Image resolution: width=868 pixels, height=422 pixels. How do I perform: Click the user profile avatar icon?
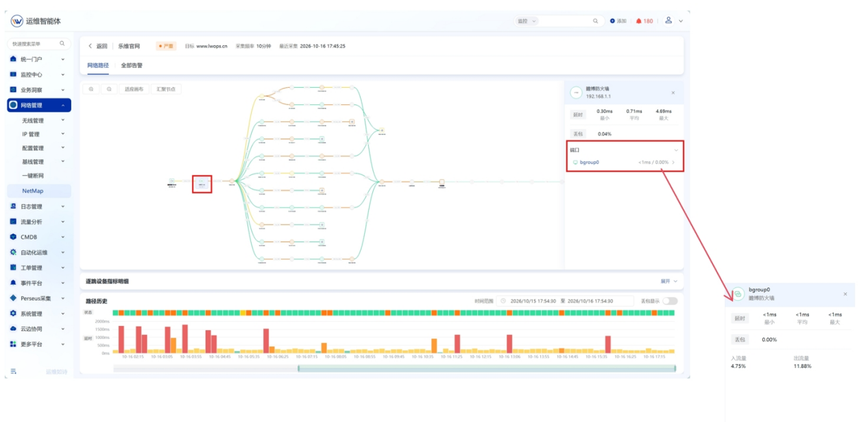(x=668, y=21)
